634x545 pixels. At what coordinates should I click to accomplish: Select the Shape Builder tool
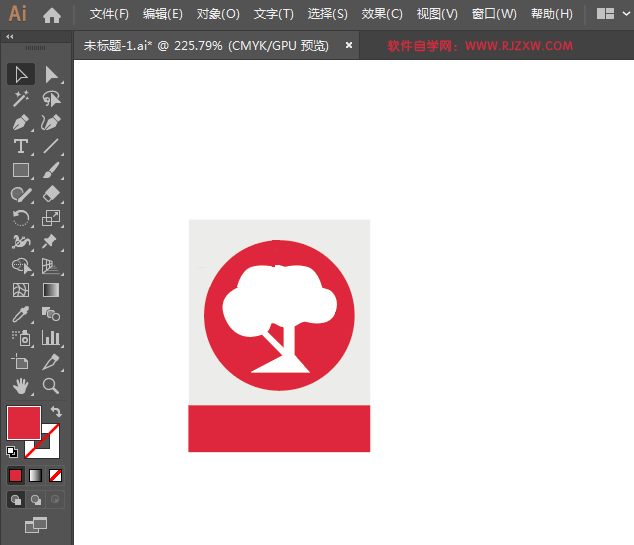(x=21, y=266)
